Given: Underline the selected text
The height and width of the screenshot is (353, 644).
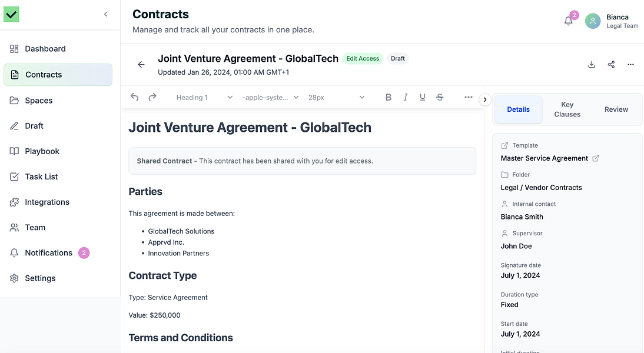Looking at the screenshot, I should tap(422, 97).
